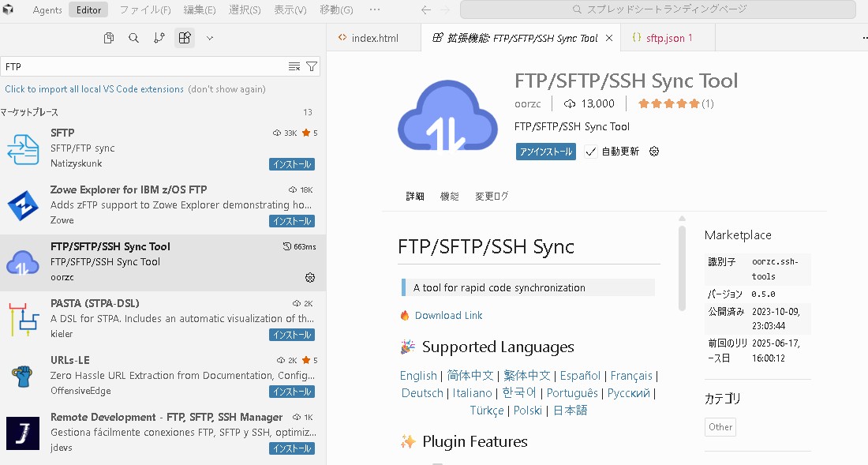Open the extensions filter icon
Screen dimensions: 868x465
pos(312,68)
